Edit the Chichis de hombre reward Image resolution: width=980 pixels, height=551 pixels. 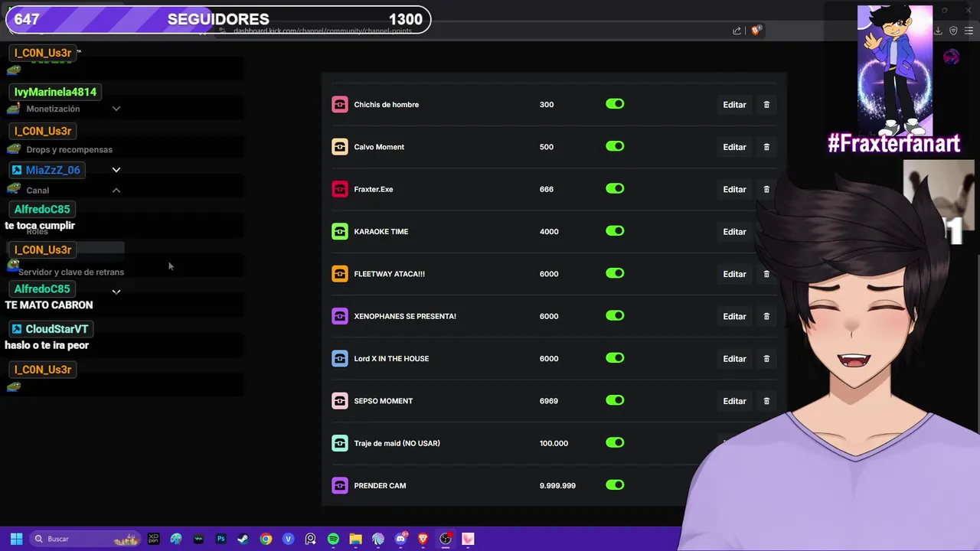[x=734, y=105]
